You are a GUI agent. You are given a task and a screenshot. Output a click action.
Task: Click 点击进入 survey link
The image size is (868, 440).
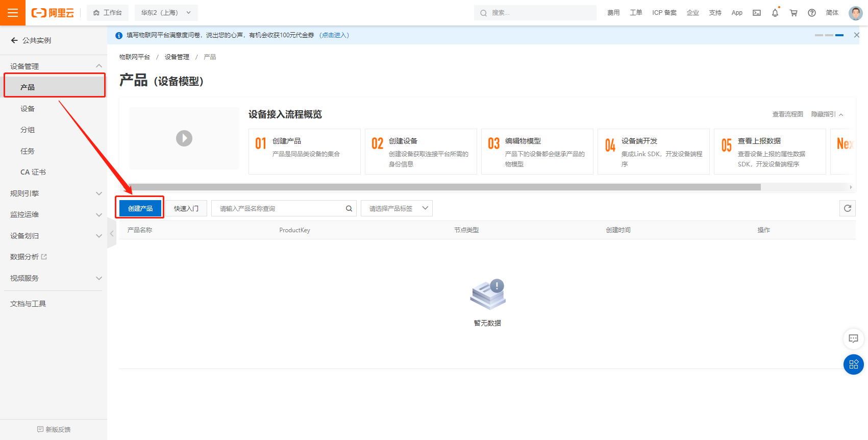[x=334, y=35]
